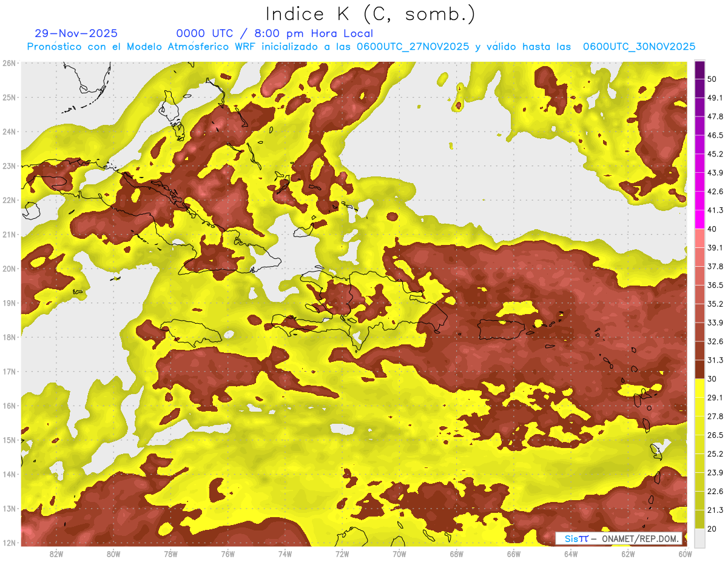Screen dimensions: 728x562
Task: Click colorbar value label '33.9'
Action: coord(715,323)
